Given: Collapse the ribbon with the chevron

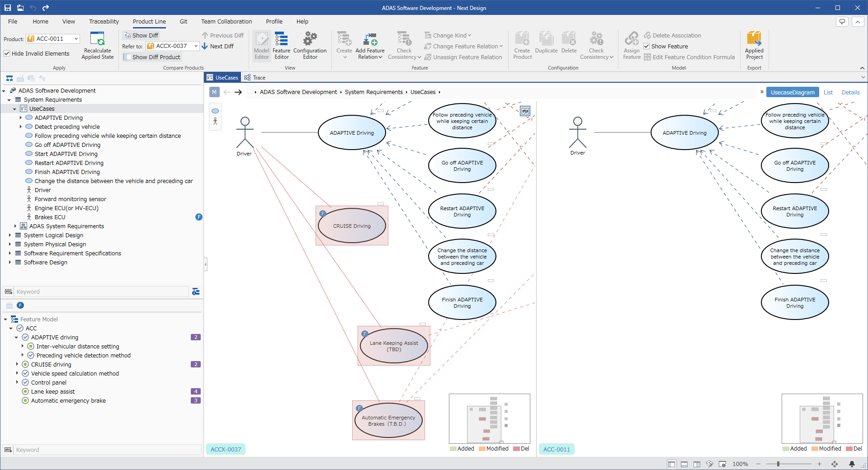Looking at the screenshot, I should 862,68.
